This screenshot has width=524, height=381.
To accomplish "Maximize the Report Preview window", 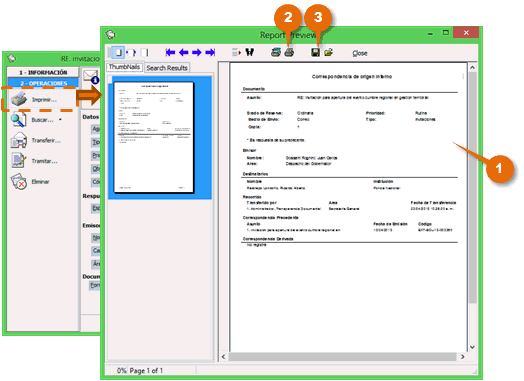I will point(445,33).
